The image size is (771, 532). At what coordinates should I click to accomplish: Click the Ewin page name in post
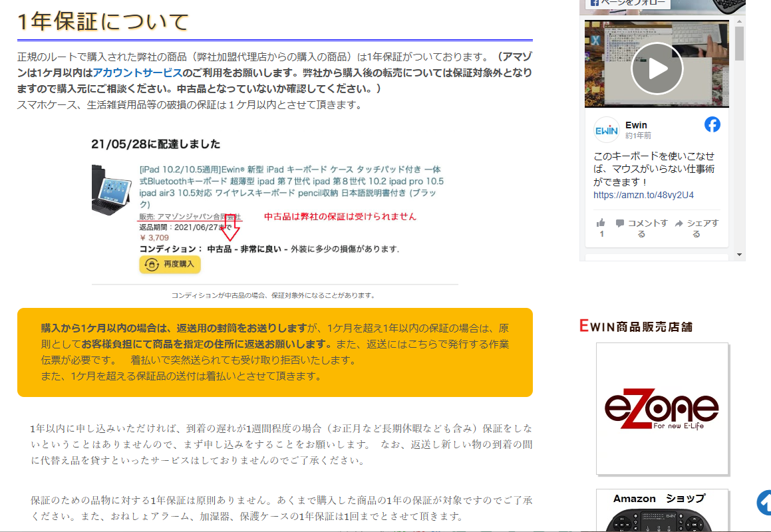(x=636, y=125)
